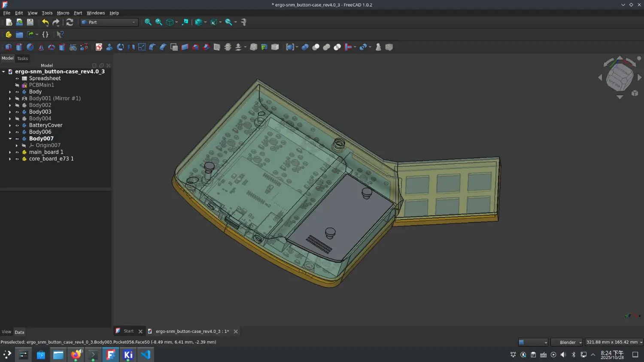Show the hidden PCBMain1 object
Viewport: 644px width, 362px height.
(x=17, y=85)
